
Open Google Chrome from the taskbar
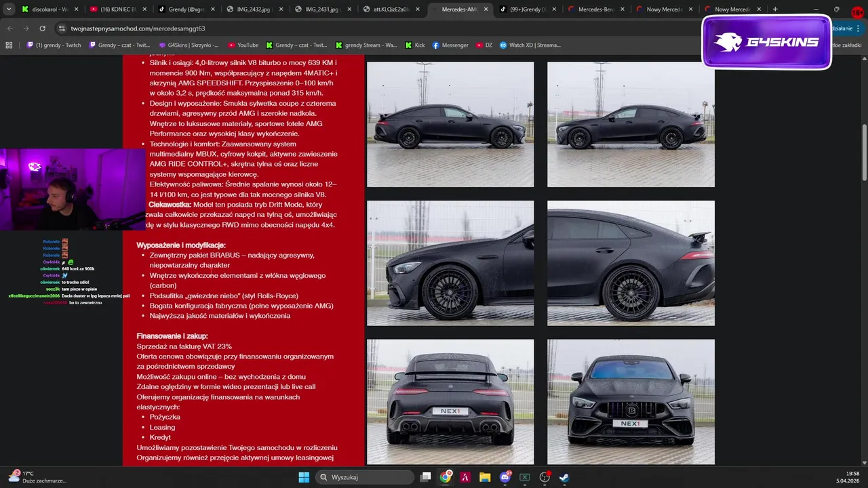pos(446,477)
